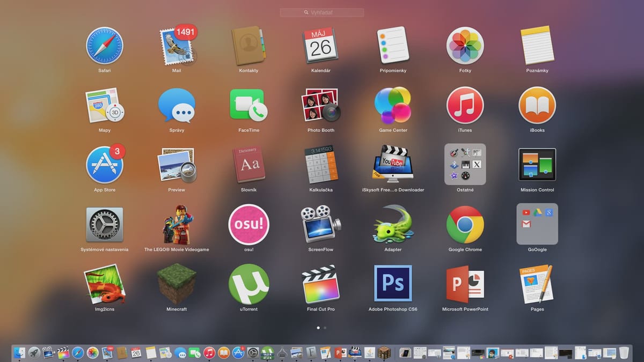Open Minecraft from the Dock
Screen dimensions: 644x362
coord(384,352)
